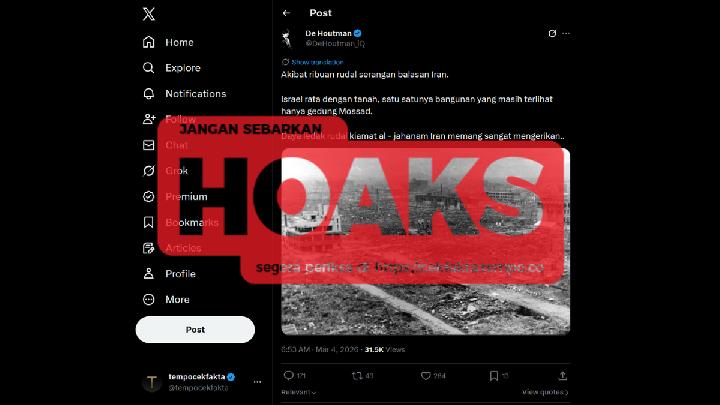The height and width of the screenshot is (405, 720).
Task: Click Show translation link
Action: (x=313, y=62)
